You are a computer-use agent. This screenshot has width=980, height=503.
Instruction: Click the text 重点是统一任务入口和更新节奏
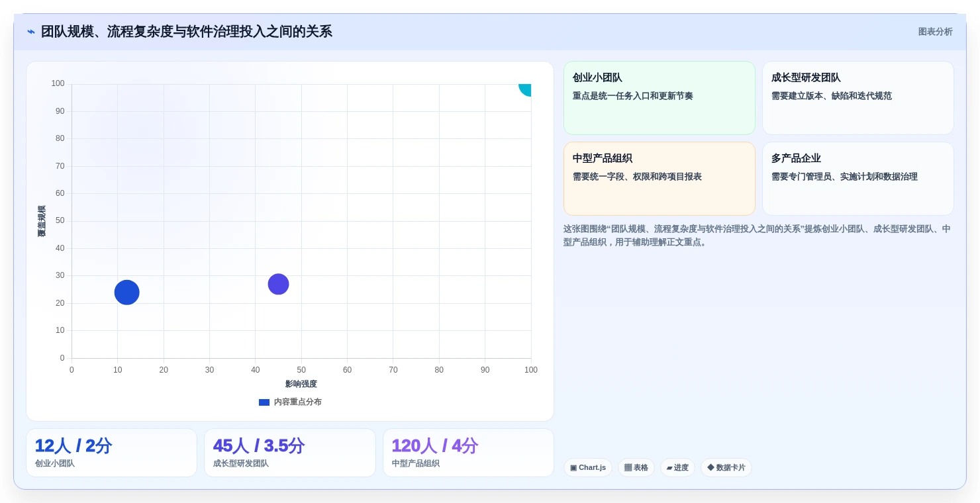[x=633, y=96]
